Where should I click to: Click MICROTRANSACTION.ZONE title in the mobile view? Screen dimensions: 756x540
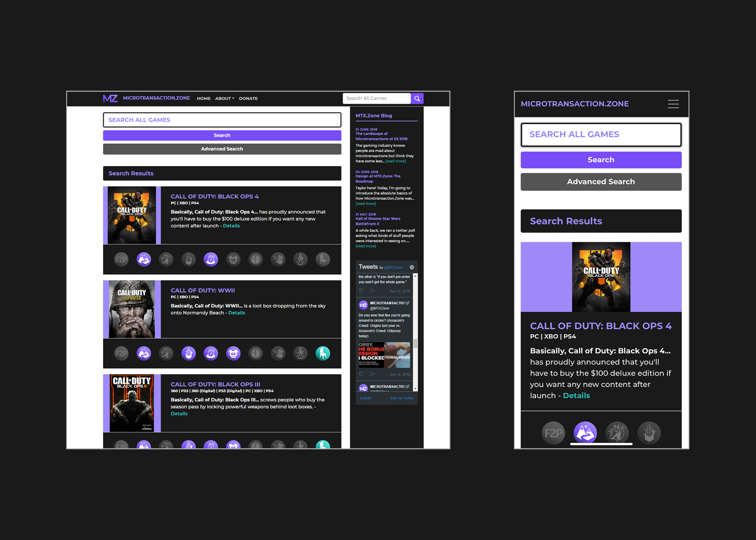(575, 104)
